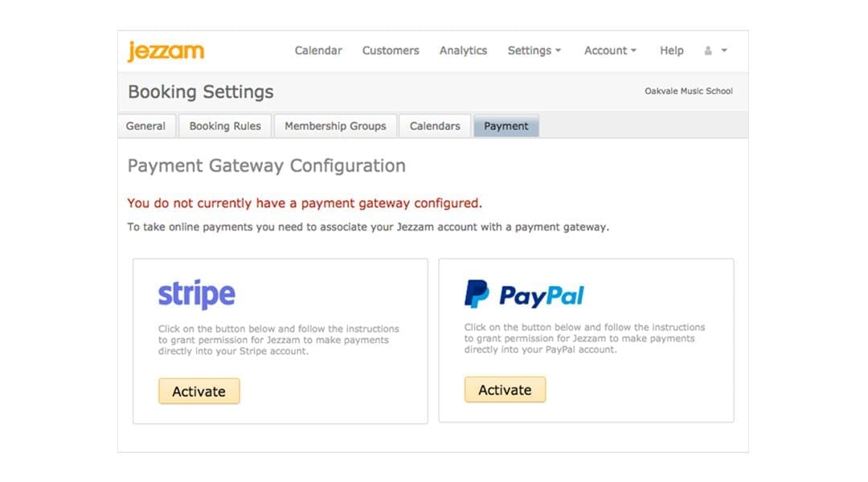The image size is (868, 482).
Task: Activate the PayPal payment gateway
Action: [505, 390]
